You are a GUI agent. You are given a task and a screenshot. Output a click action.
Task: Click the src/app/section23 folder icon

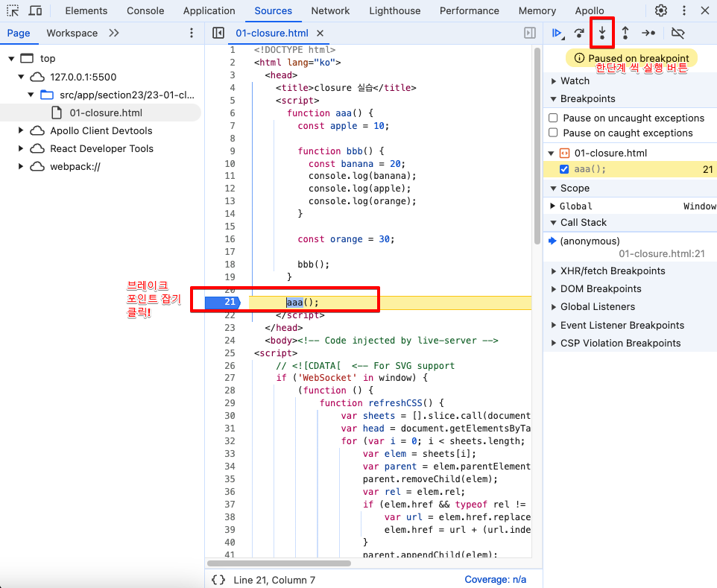tap(47, 95)
